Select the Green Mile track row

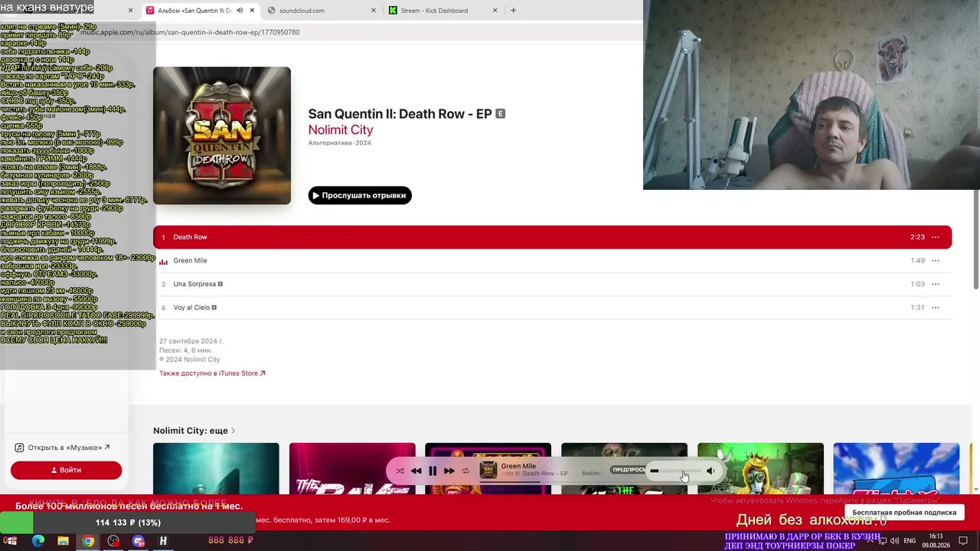point(552,261)
